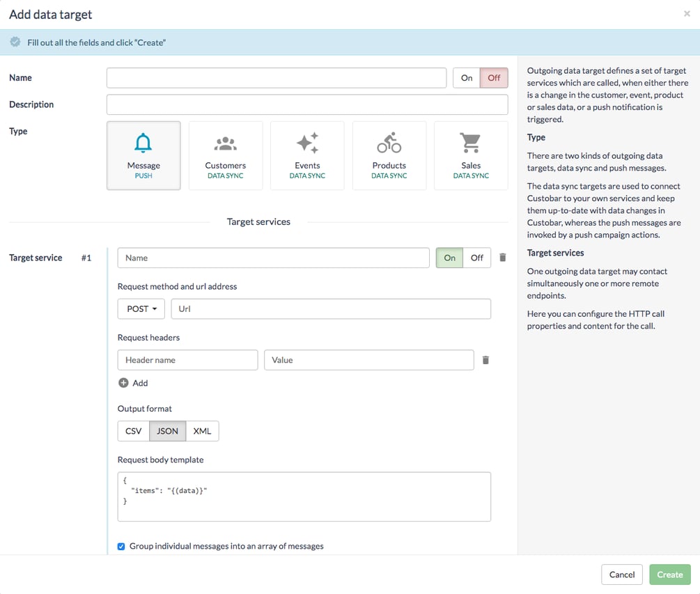Delete target service #1 with trash icon
The image size is (700, 594).
pos(503,258)
